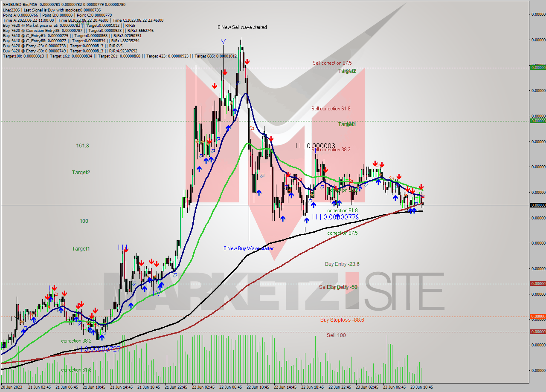Click the '20 Jun 2023' date label
Viewport: 546px width, 392px height.
(x=12, y=388)
